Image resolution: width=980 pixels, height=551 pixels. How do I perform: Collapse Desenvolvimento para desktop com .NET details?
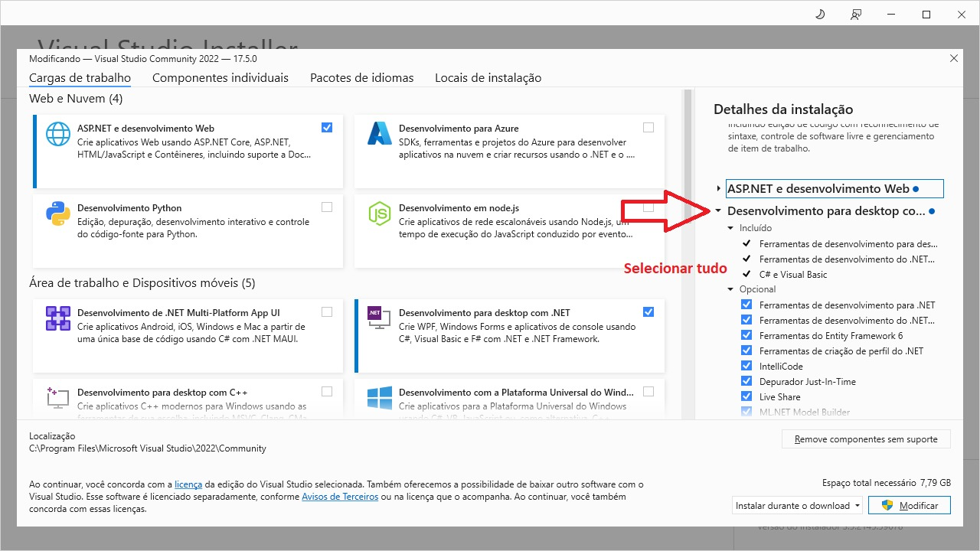tap(718, 211)
